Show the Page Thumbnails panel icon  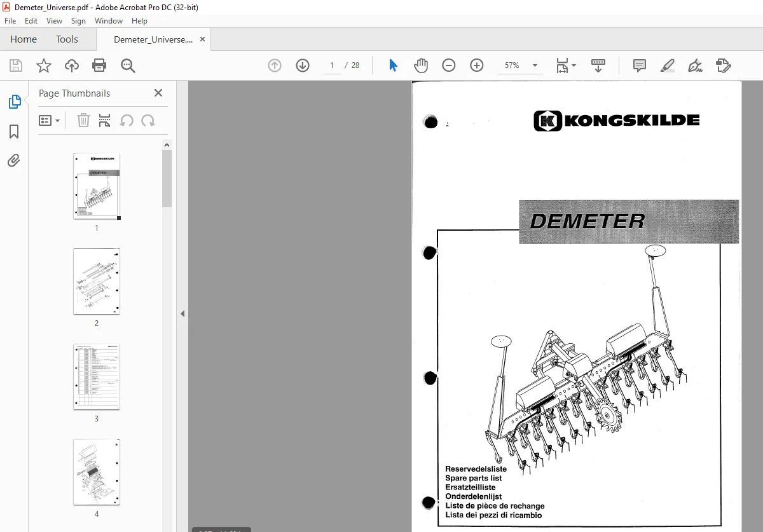[14, 102]
